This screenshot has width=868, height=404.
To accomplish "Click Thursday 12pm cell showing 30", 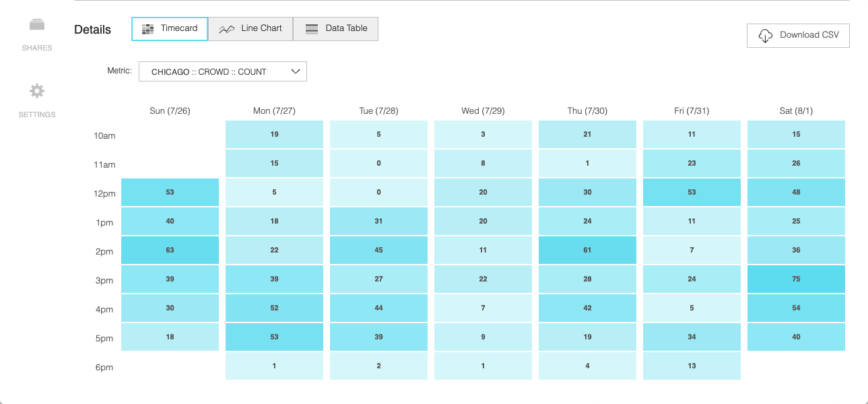I will [587, 192].
